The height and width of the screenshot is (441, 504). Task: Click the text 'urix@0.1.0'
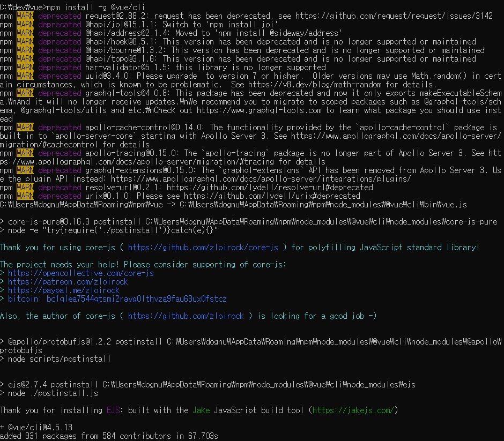click(109, 196)
